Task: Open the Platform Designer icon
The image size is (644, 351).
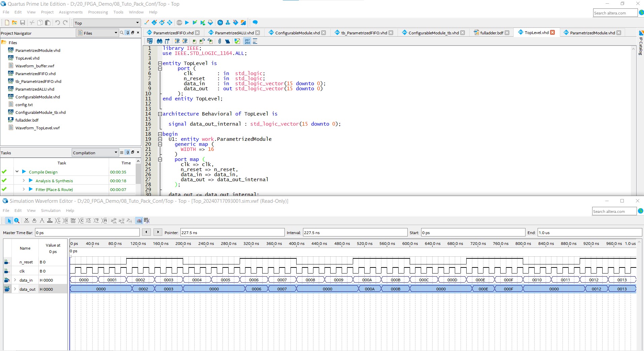Action: (243, 23)
